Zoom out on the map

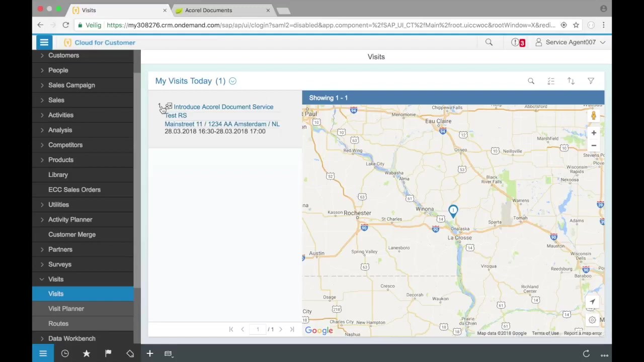pos(594,145)
